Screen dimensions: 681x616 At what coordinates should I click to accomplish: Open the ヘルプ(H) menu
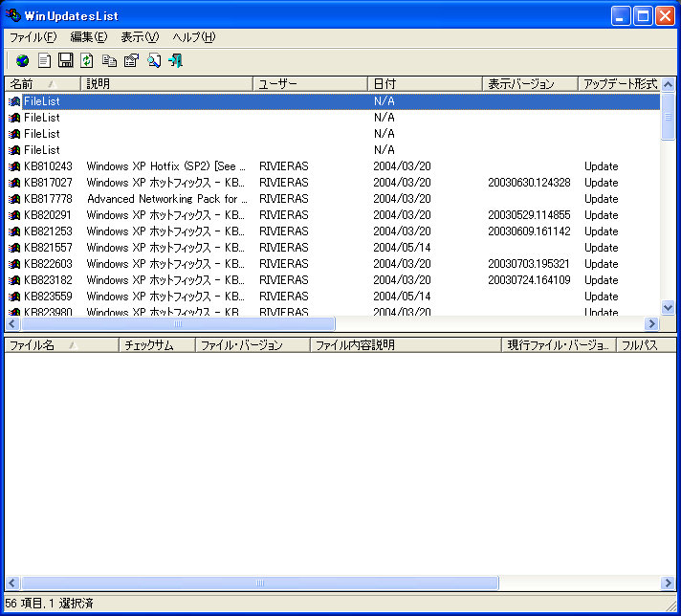click(193, 37)
